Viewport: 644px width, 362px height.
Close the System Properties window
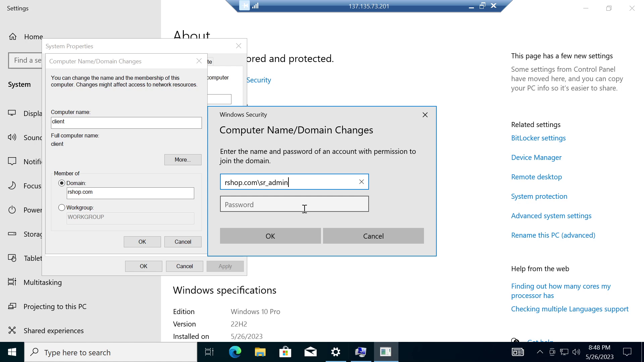pyautogui.click(x=238, y=46)
